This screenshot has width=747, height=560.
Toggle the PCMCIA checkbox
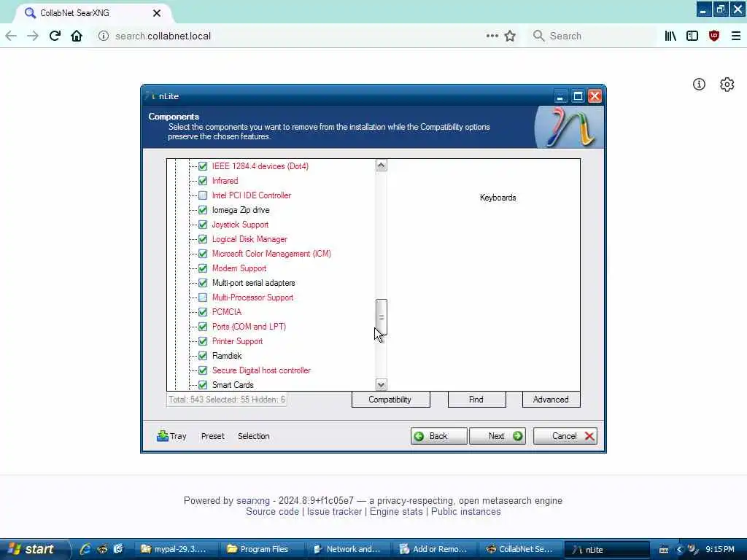tap(203, 312)
